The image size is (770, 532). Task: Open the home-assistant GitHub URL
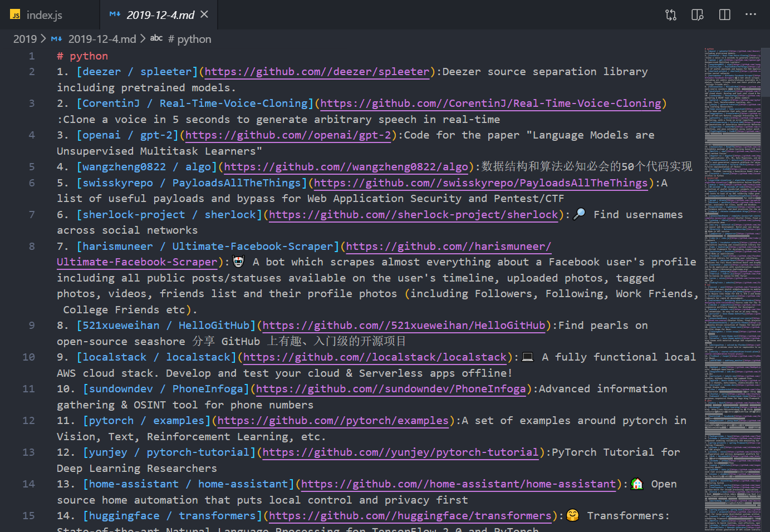(x=458, y=484)
